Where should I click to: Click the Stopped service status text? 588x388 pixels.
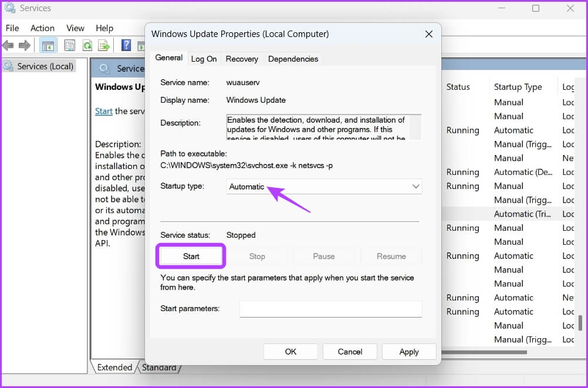tap(241, 235)
